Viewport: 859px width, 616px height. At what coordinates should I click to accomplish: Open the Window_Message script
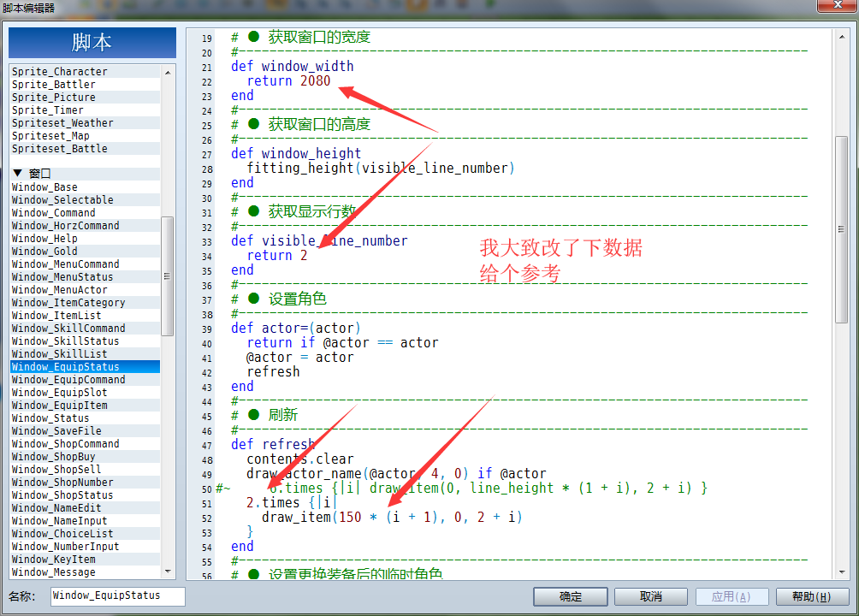(85, 572)
